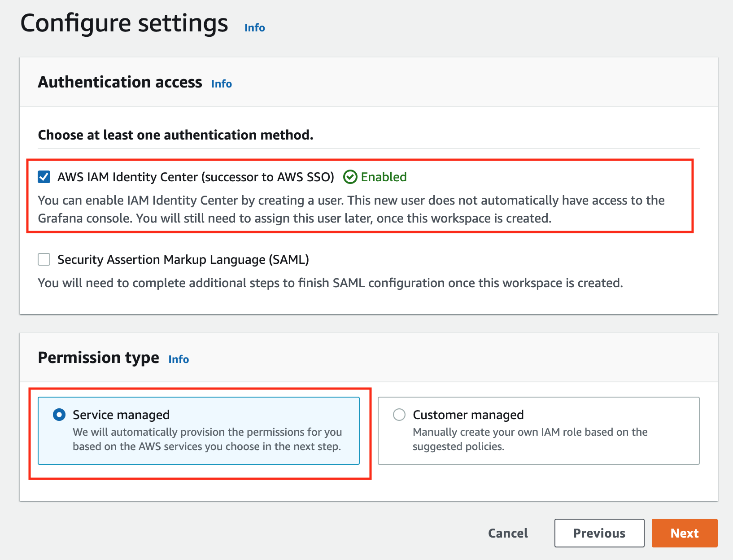The image size is (733, 560).
Task: Click the Permission type section heading
Action: (x=98, y=358)
